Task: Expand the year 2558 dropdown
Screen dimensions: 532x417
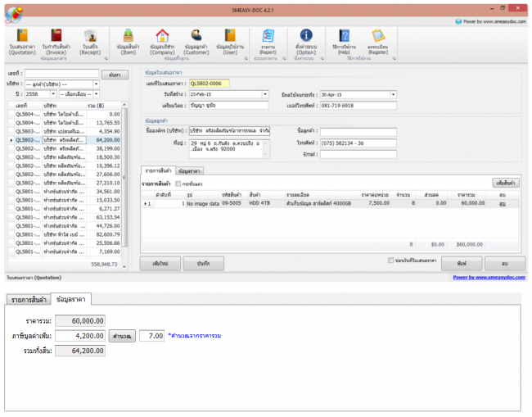Action: tap(53, 94)
